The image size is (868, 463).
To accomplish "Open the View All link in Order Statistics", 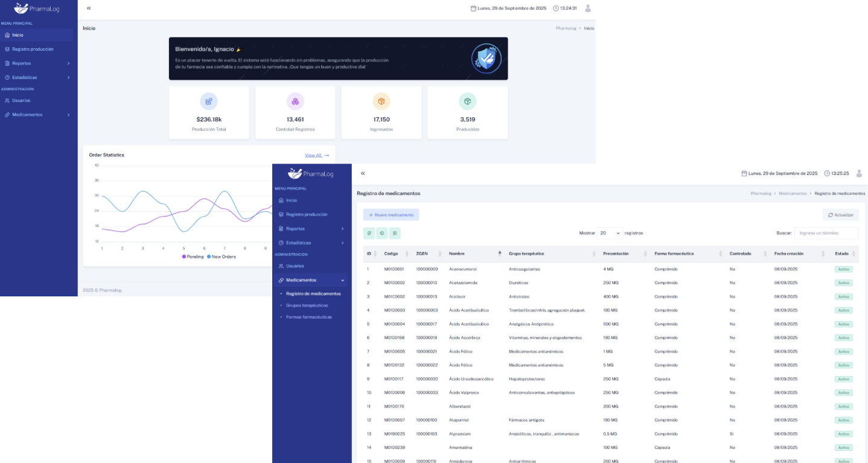I will (314, 155).
